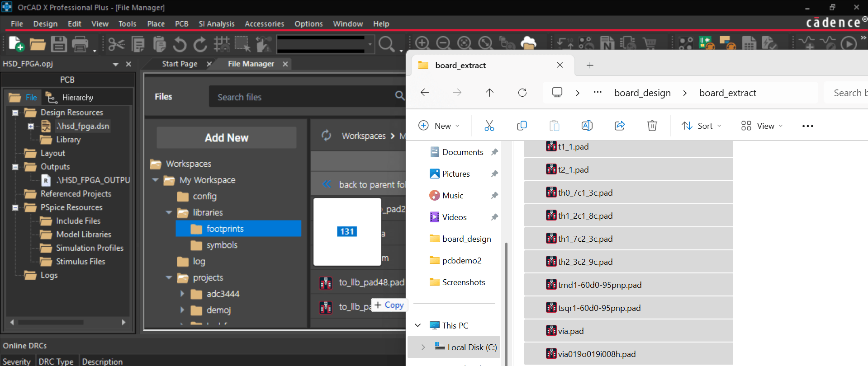
Task: Click the project panel horizontal scrollbar
Action: [51, 322]
